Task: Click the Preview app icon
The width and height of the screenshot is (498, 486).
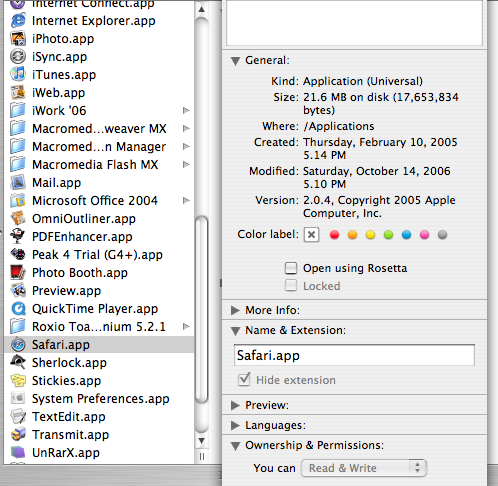Action: click(18, 291)
